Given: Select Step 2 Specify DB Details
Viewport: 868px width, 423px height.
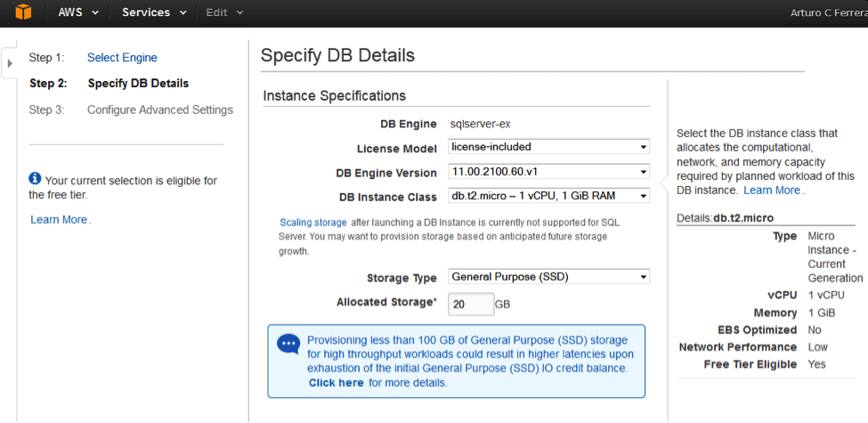Looking at the screenshot, I should tap(138, 84).
